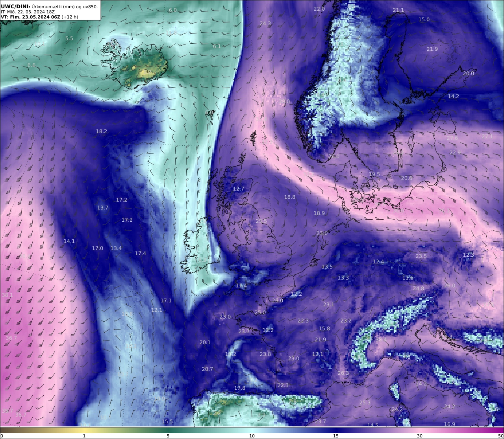Click the 1 tick on the color scale
The height and width of the screenshot is (439, 504).
84,436
